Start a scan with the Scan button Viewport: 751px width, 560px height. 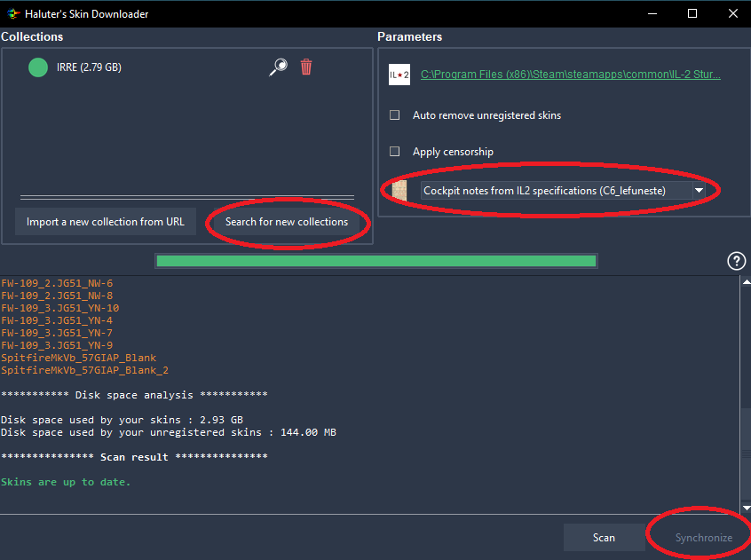pos(604,538)
